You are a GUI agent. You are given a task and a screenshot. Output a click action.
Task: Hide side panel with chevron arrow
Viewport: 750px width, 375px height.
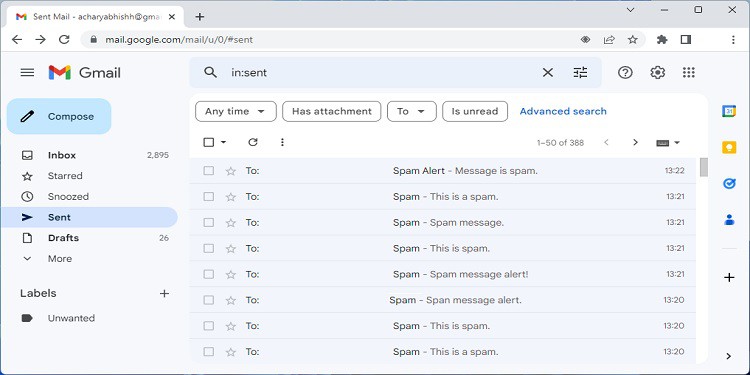point(728,356)
